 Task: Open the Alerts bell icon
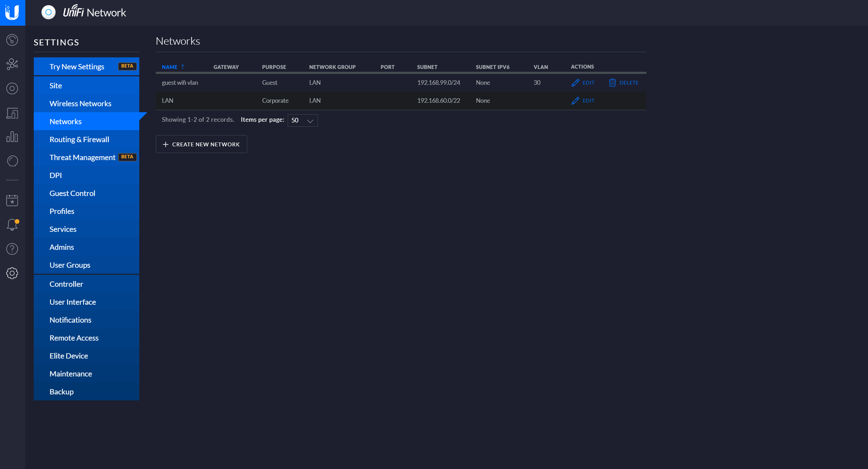pyautogui.click(x=12, y=224)
